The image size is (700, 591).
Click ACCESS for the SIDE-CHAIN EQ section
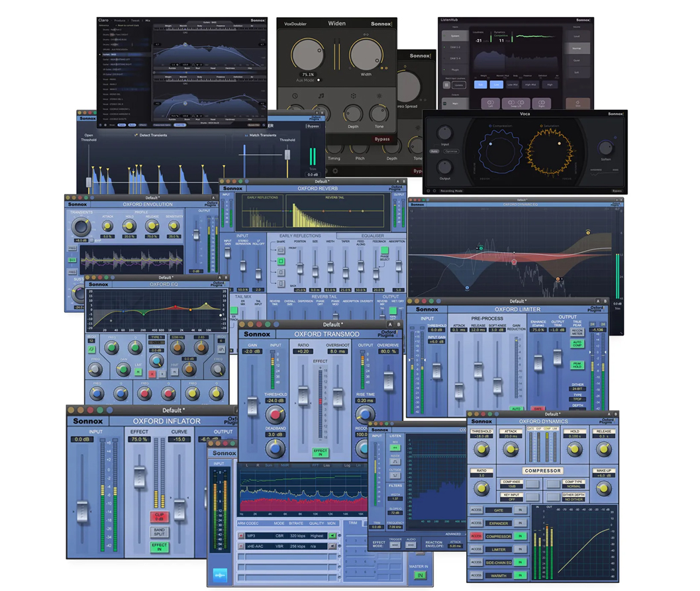[476, 563]
